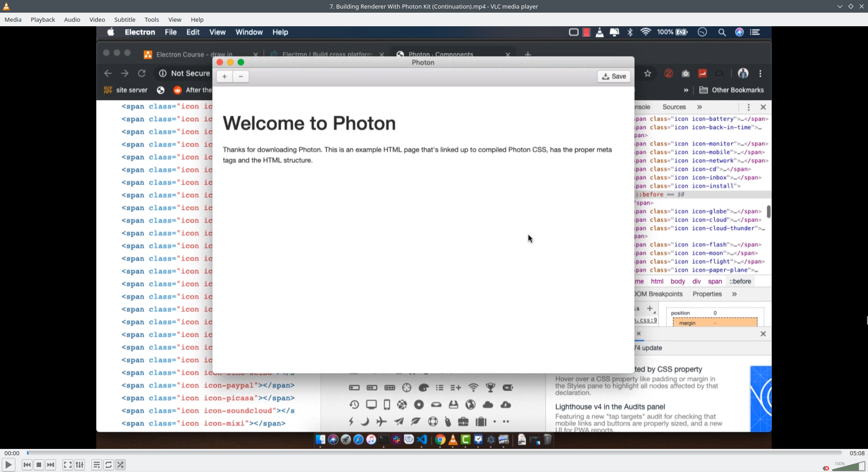Open the VLC Video menu
This screenshot has width=868, height=472.
(x=97, y=19)
